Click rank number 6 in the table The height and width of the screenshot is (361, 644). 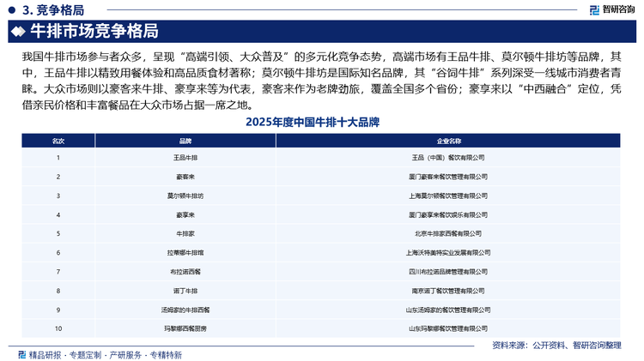[x=58, y=253]
